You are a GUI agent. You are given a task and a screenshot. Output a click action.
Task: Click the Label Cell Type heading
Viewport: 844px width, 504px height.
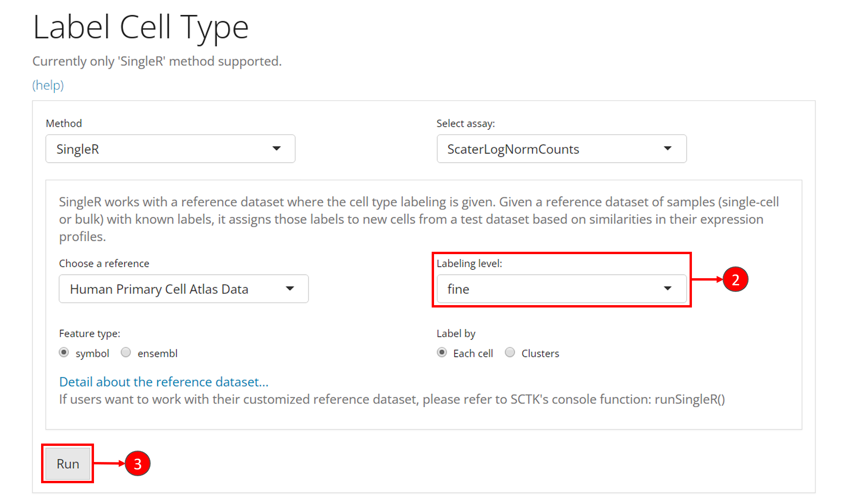coord(141,27)
